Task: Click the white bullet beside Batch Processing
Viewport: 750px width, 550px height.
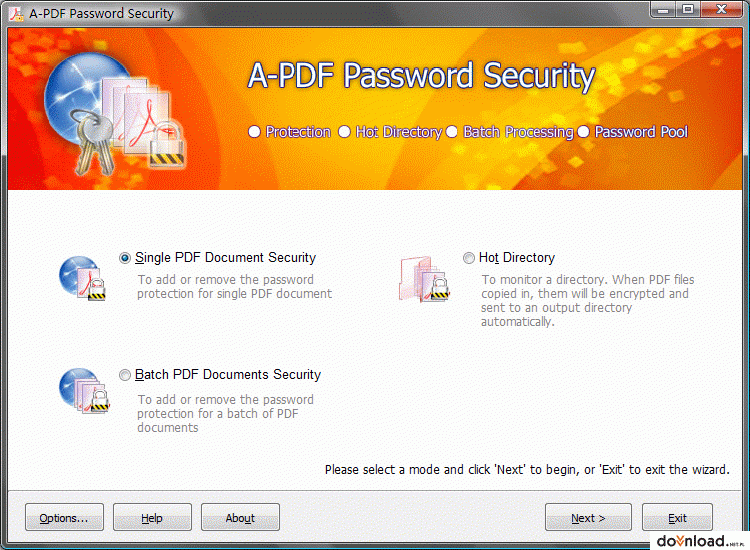Action: pos(452,132)
